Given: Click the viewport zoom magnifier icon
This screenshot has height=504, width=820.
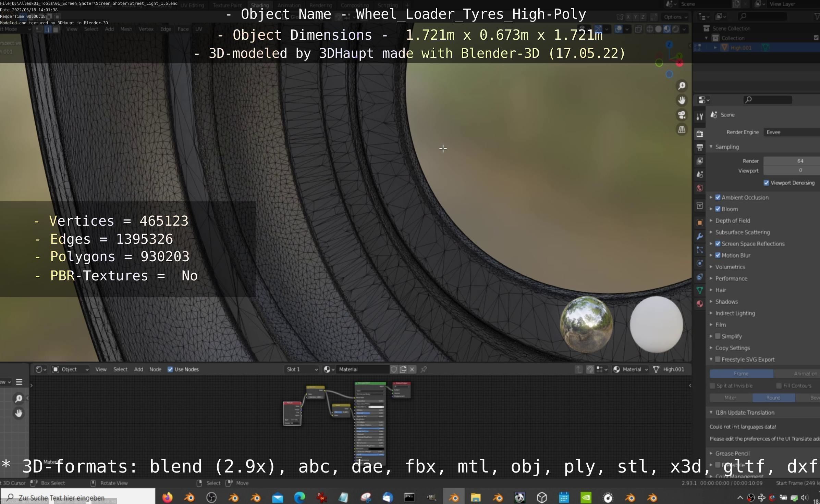Looking at the screenshot, I should 682,86.
